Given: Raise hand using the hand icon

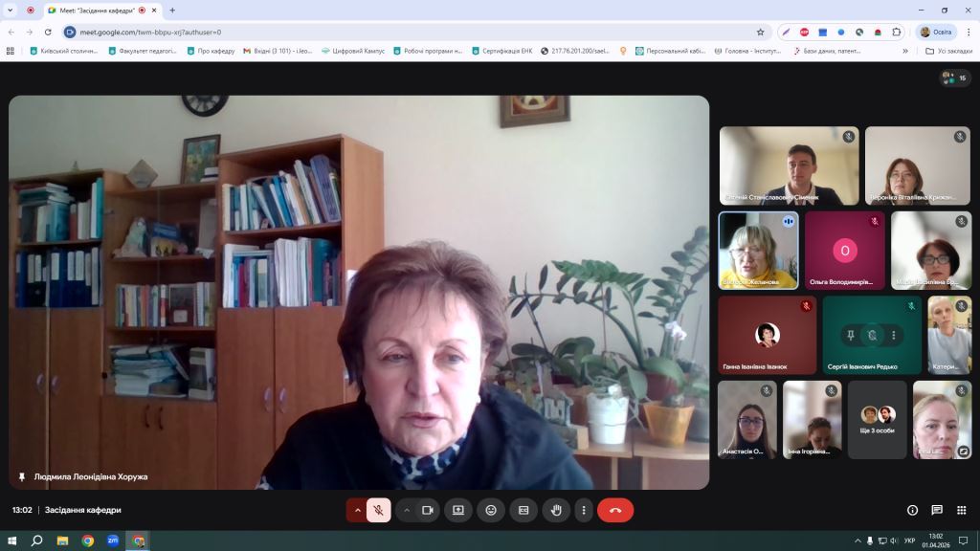Looking at the screenshot, I should click(x=556, y=510).
